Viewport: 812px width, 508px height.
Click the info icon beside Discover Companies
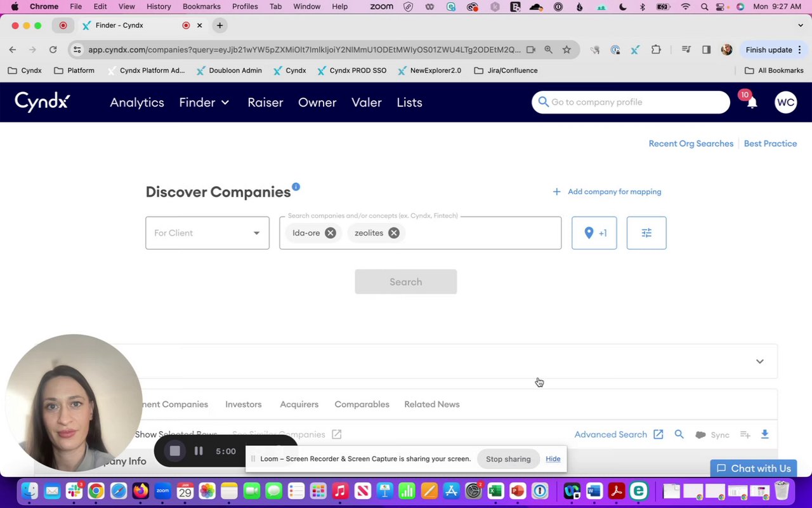(x=296, y=187)
